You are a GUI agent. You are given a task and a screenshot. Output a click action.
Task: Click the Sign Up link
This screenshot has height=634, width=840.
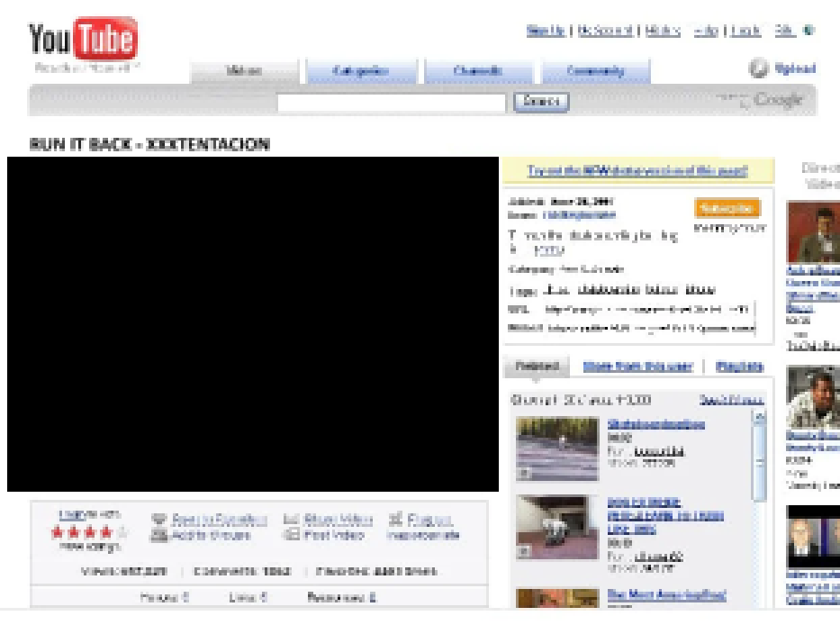click(546, 31)
